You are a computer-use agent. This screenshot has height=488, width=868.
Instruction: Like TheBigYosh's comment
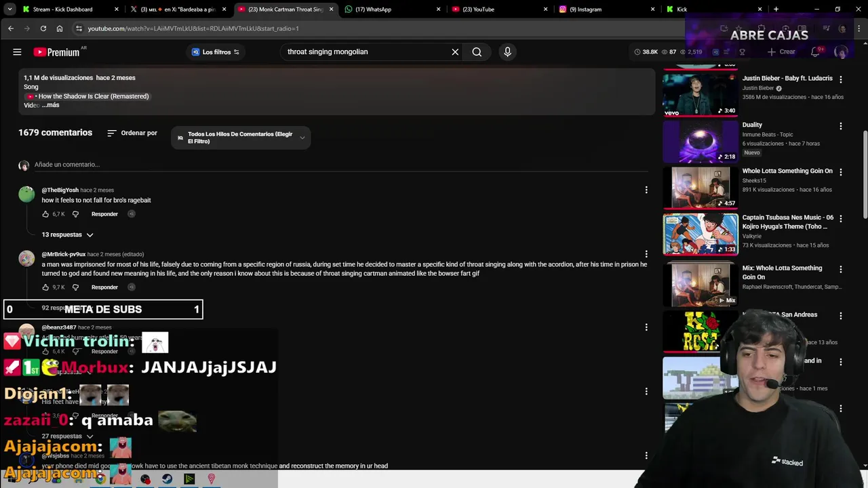[45, 214]
